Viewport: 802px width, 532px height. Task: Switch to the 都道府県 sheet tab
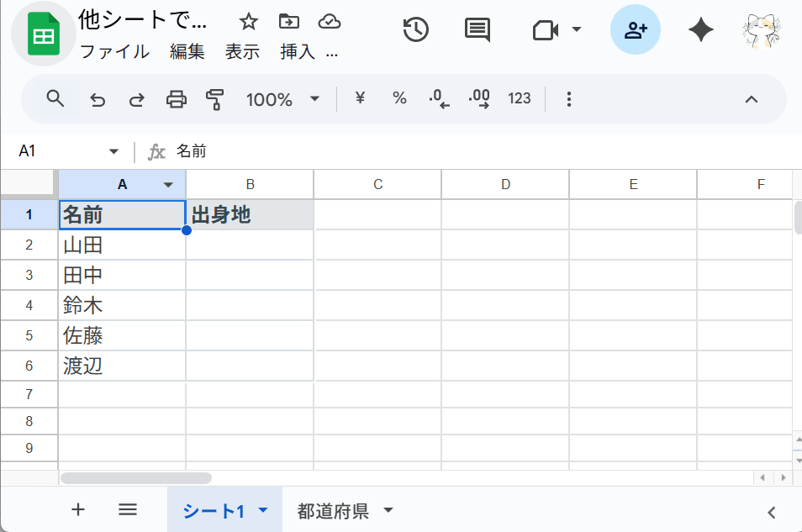click(x=335, y=510)
